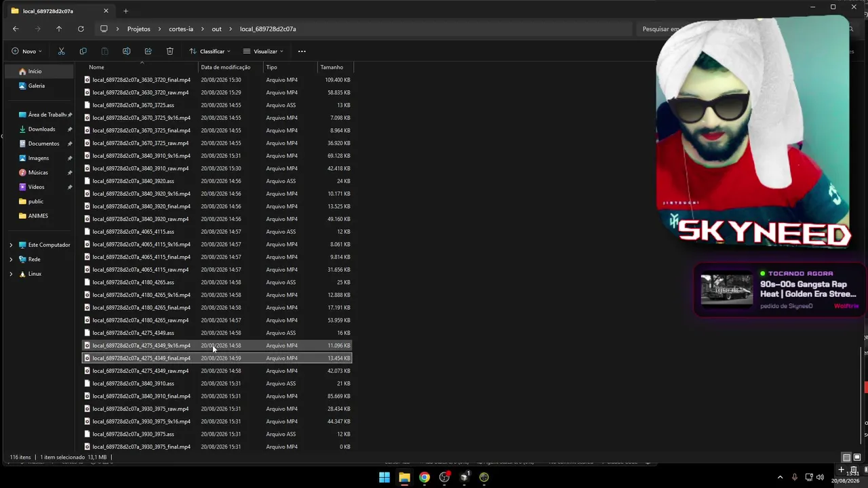This screenshot has width=868, height=488.
Task: Sort files by the Tamanho column
Action: pyautogui.click(x=335, y=67)
